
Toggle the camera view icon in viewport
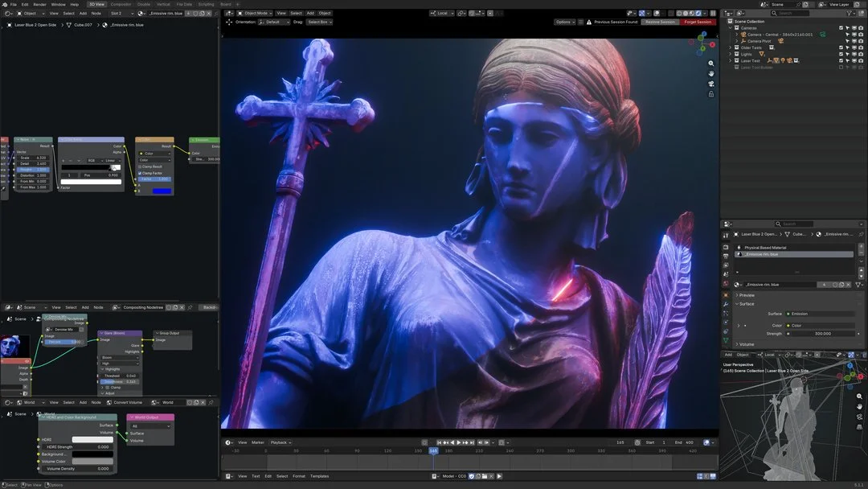(x=710, y=84)
